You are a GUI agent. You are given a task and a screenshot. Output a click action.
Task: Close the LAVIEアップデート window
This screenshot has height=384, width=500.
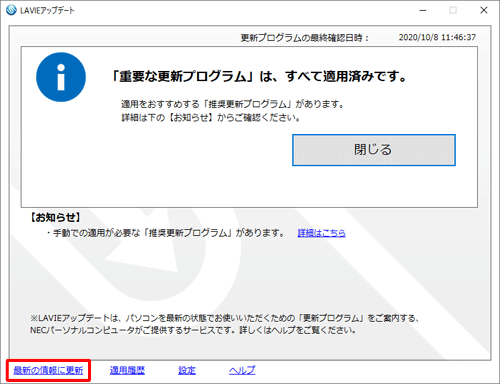[x=484, y=10]
